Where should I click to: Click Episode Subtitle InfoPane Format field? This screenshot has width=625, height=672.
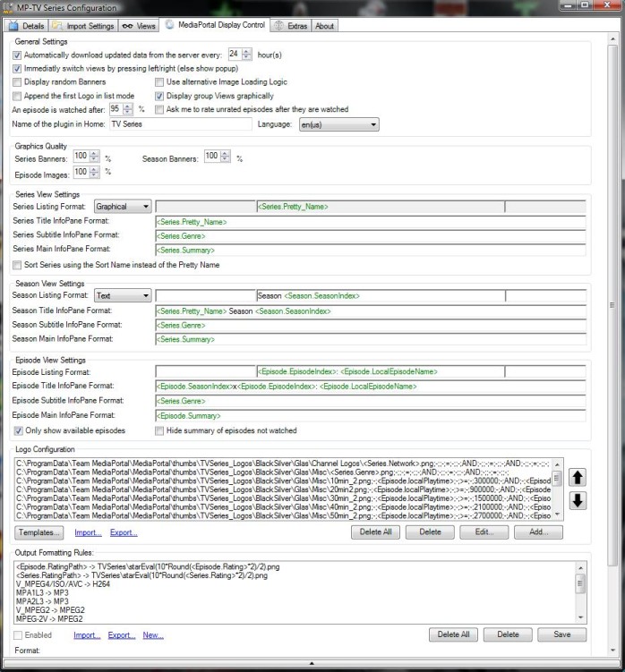point(371,401)
